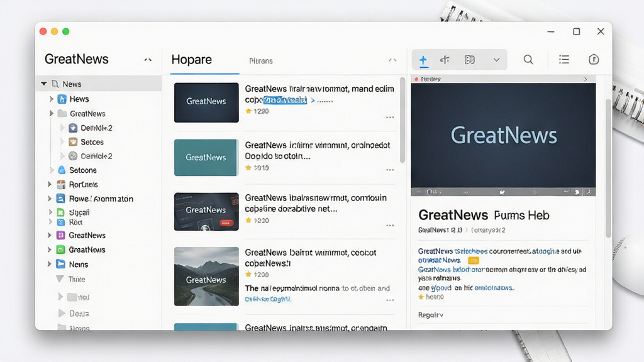The image size is (644, 362).
Task: Select the teal GreatNews thumbnail
Action: pos(206,158)
